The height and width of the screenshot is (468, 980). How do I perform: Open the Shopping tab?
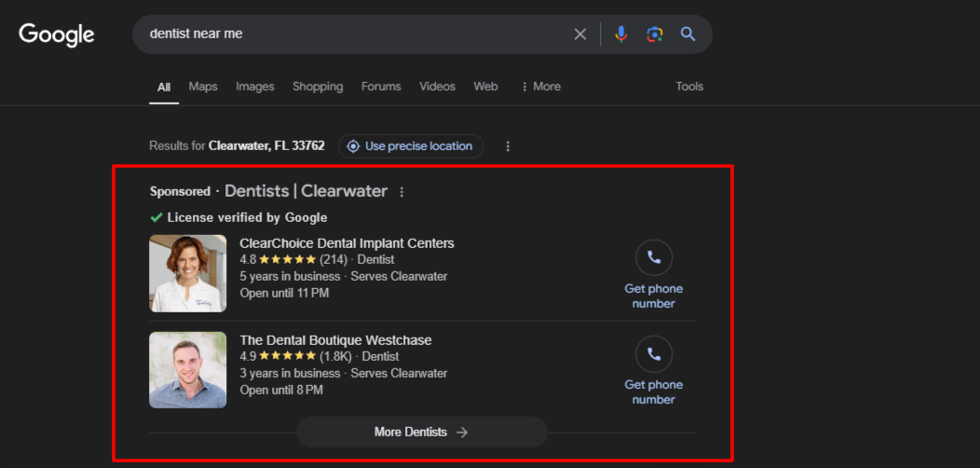318,87
